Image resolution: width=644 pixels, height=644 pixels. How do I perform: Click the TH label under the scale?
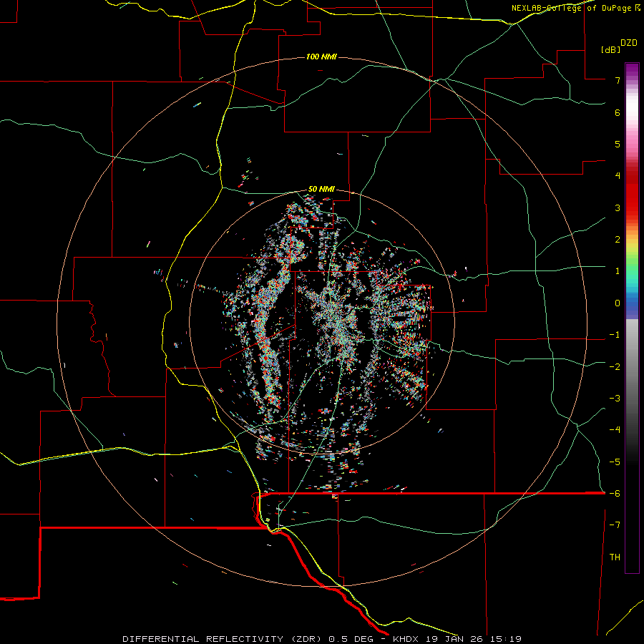click(x=615, y=557)
